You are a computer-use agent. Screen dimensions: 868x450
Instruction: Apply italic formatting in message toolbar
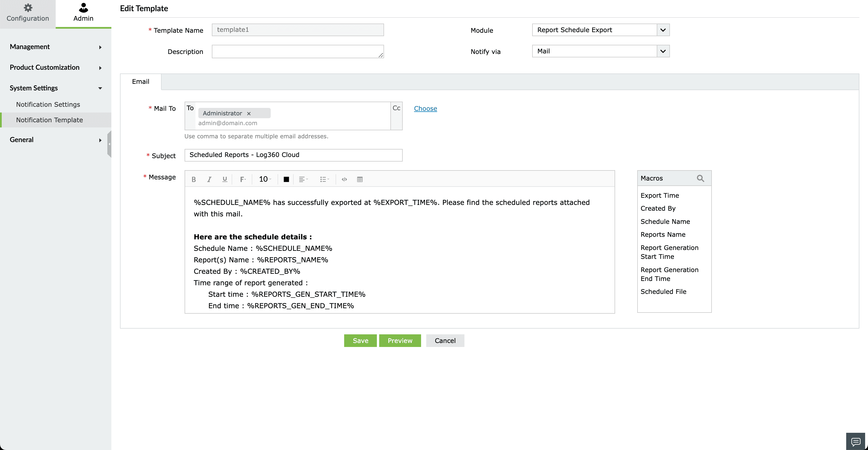click(209, 180)
